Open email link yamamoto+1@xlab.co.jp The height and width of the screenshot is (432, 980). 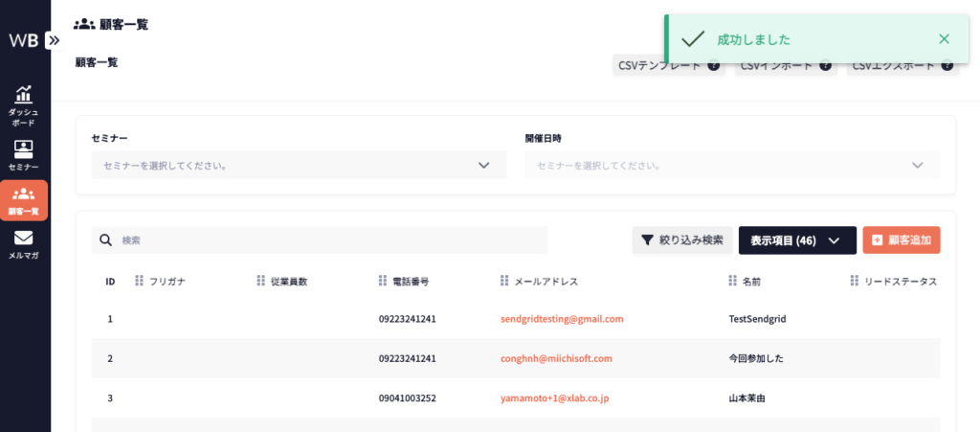click(554, 398)
